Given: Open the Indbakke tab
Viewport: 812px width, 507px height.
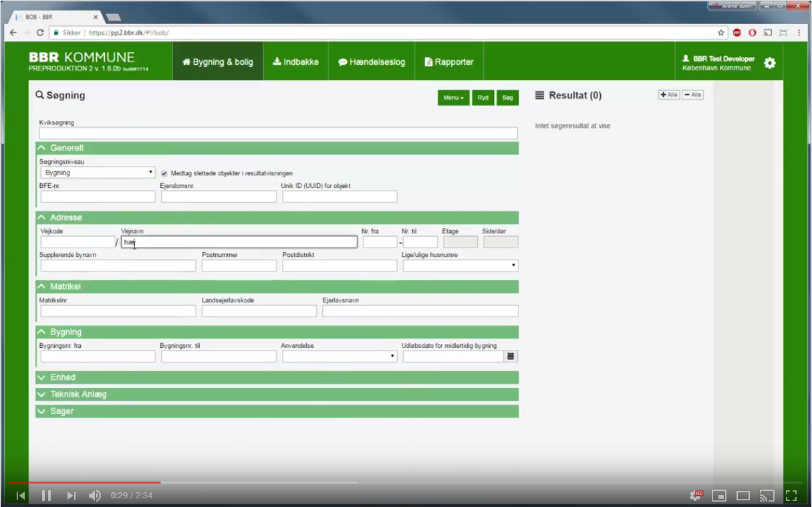Looking at the screenshot, I should click(x=296, y=62).
